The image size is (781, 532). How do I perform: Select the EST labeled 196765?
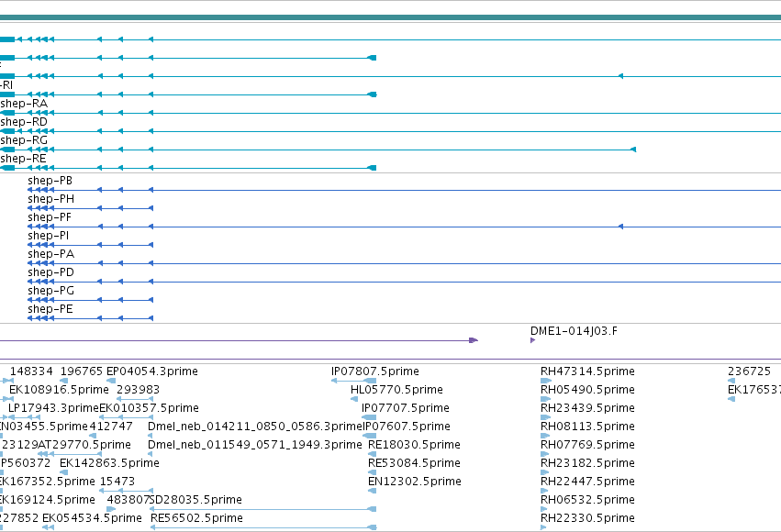coord(82,371)
